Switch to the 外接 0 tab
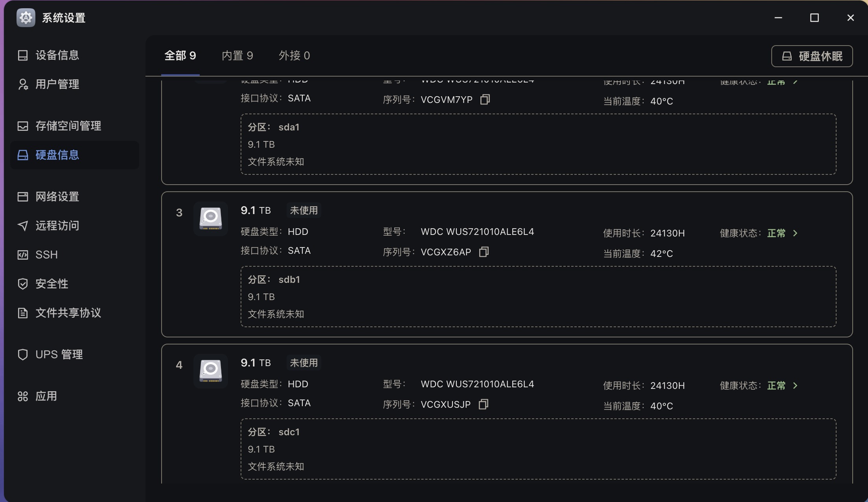868x502 pixels. [294, 56]
